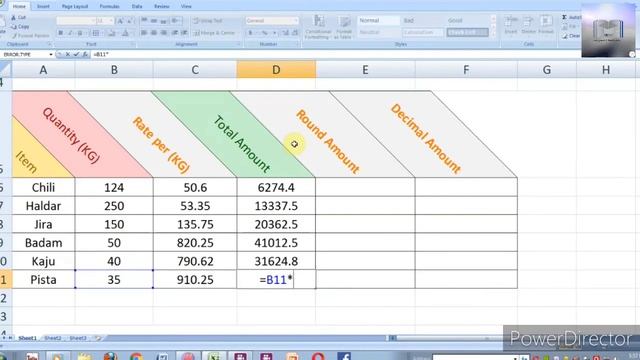Click Middle Align icon

tap(153, 20)
